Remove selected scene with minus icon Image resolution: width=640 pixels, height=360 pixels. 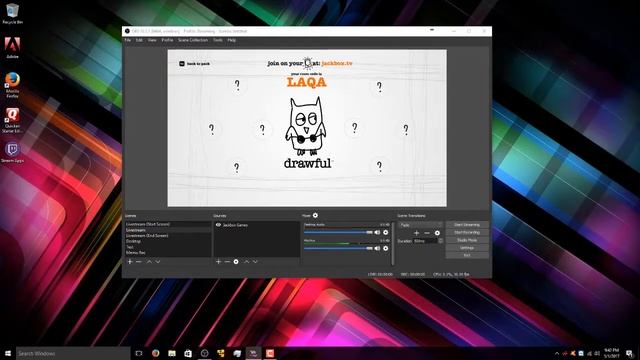(x=139, y=262)
